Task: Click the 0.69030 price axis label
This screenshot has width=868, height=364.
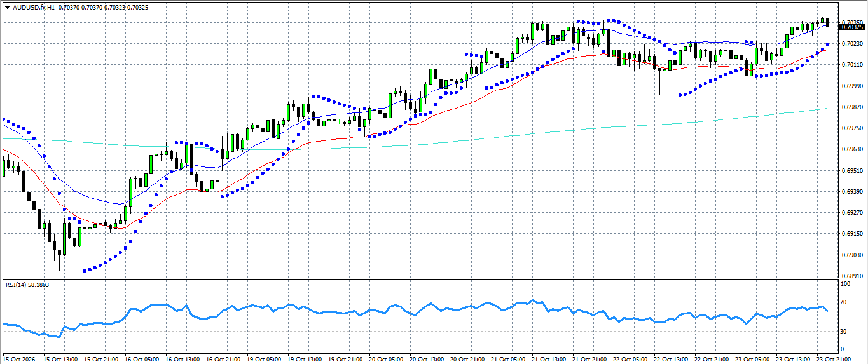Action: click(852, 255)
